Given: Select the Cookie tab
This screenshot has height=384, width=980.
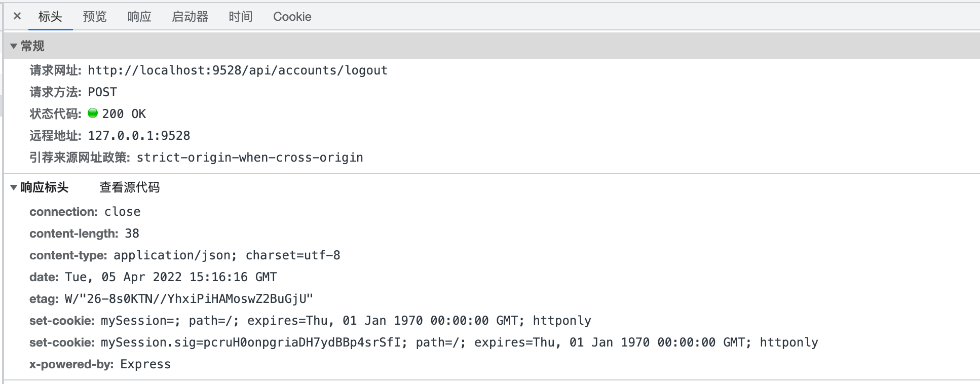Looking at the screenshot, I should click(292, 16).
